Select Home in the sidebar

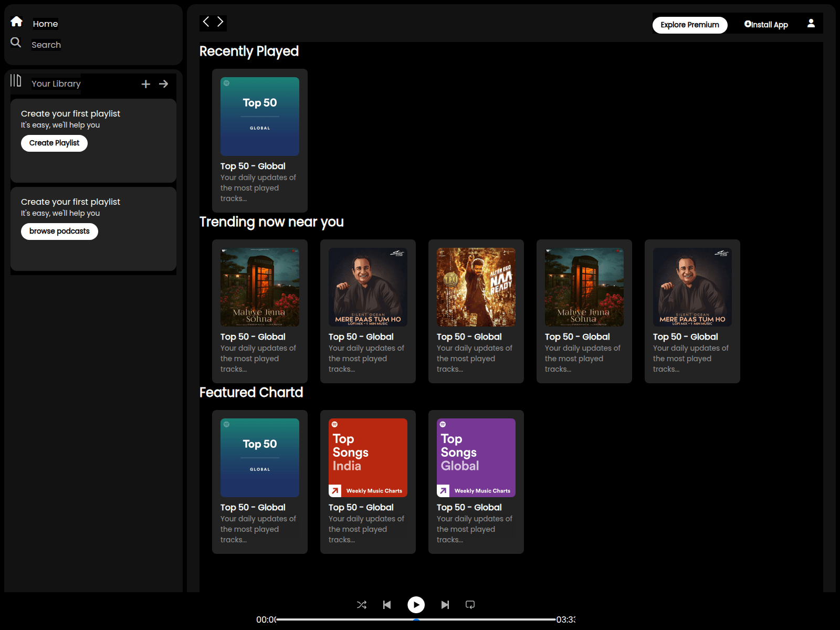46,24
